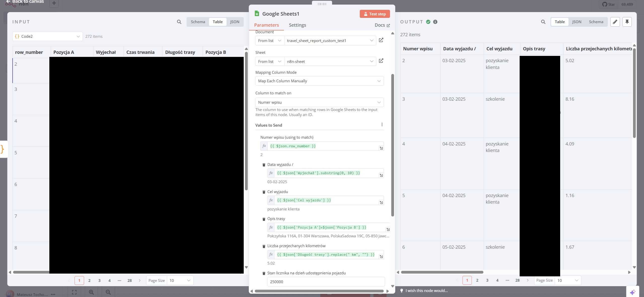The height and width of the screenshot is (297, 644).
Task: Delete the Data wyjazdu field
Action: coord(264,165)
